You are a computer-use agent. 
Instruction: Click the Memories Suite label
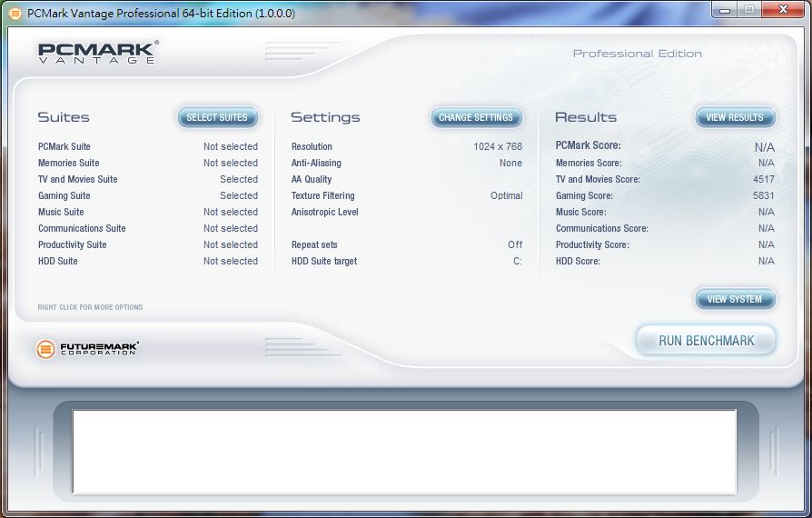[x=69, y=163]
